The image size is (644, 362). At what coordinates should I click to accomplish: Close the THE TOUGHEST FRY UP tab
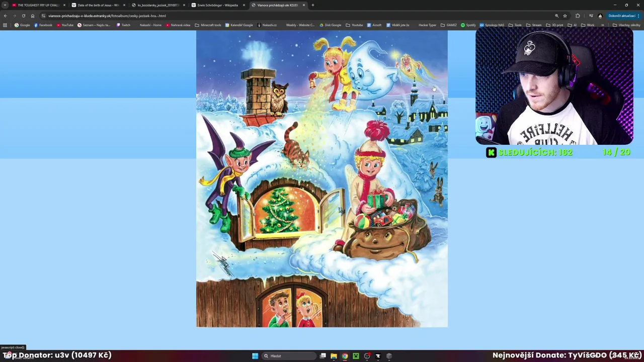[64, 5]
